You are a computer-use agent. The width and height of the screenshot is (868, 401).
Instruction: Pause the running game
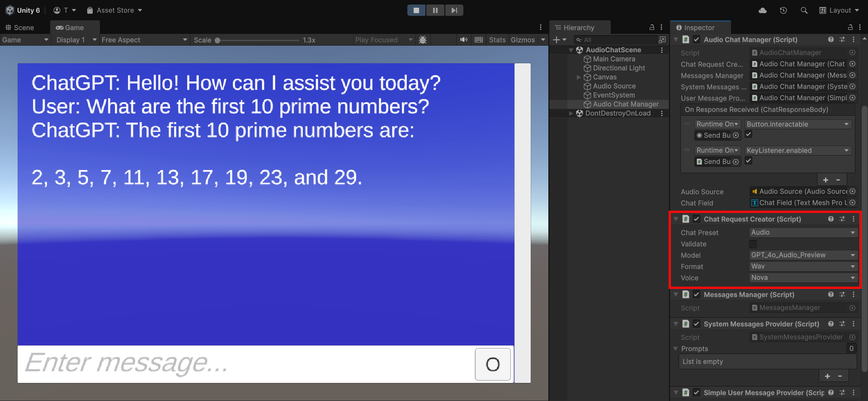(x=435, y=10)
